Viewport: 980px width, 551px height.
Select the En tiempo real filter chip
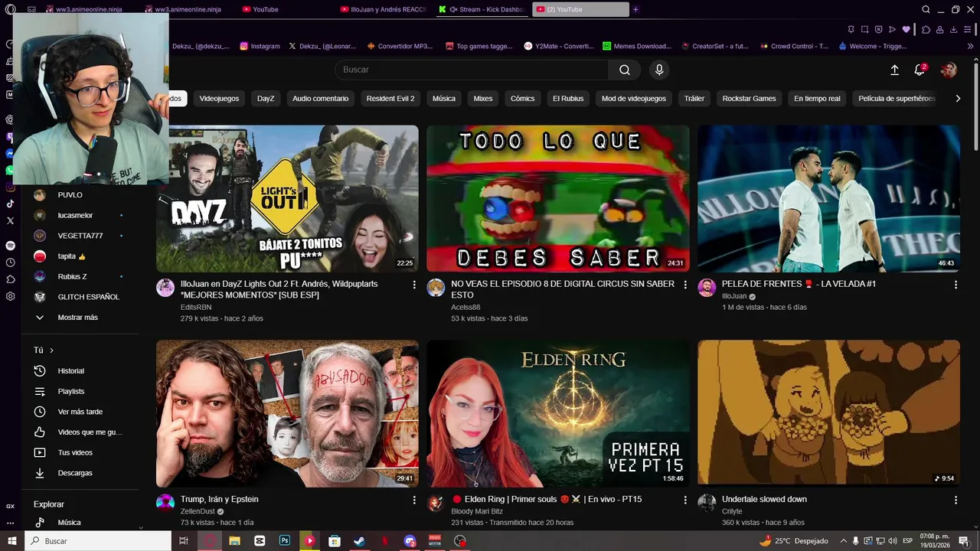tap(817, 98)
